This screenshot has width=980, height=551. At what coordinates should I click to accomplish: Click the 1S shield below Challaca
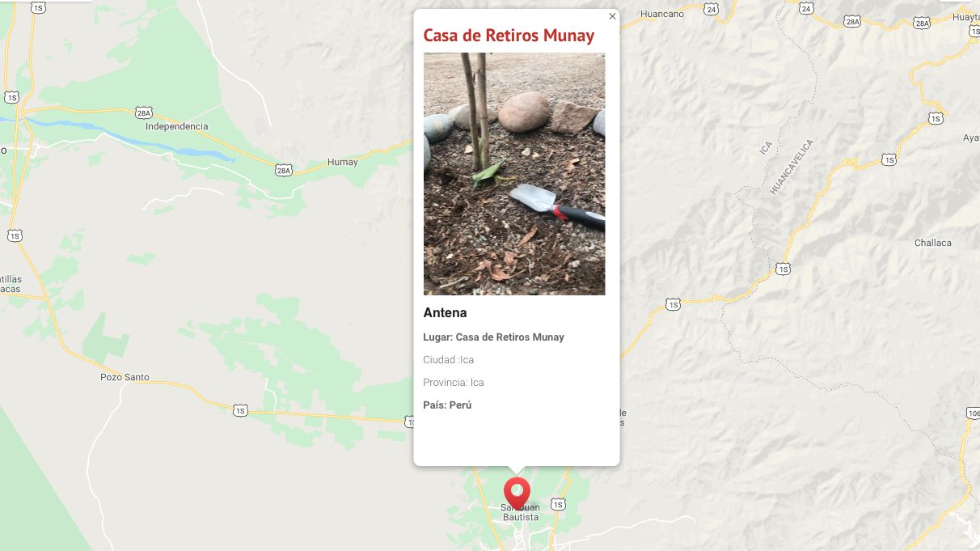(x=783, y=269)
